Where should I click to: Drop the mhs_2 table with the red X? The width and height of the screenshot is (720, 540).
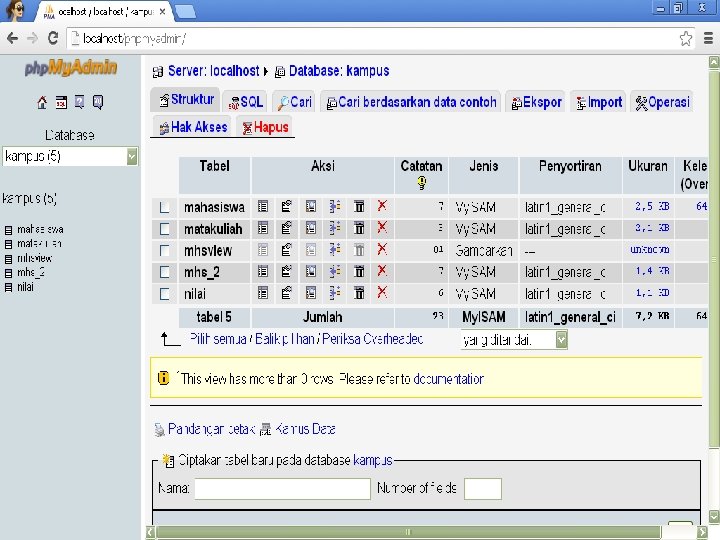coord(382,270)
